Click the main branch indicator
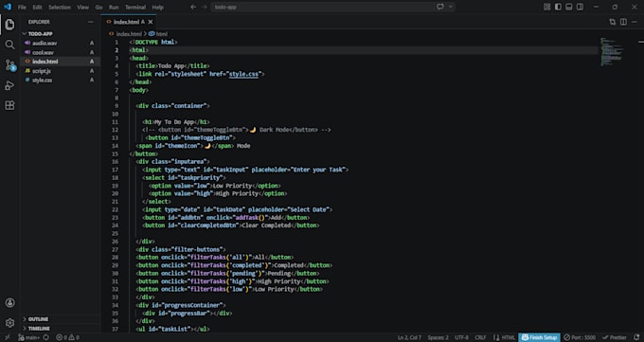 28,337
